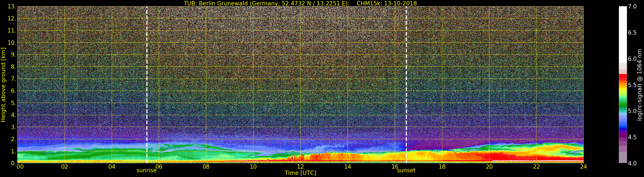
Task: Click the height axis tick '9.'
Action: [13, 55]
